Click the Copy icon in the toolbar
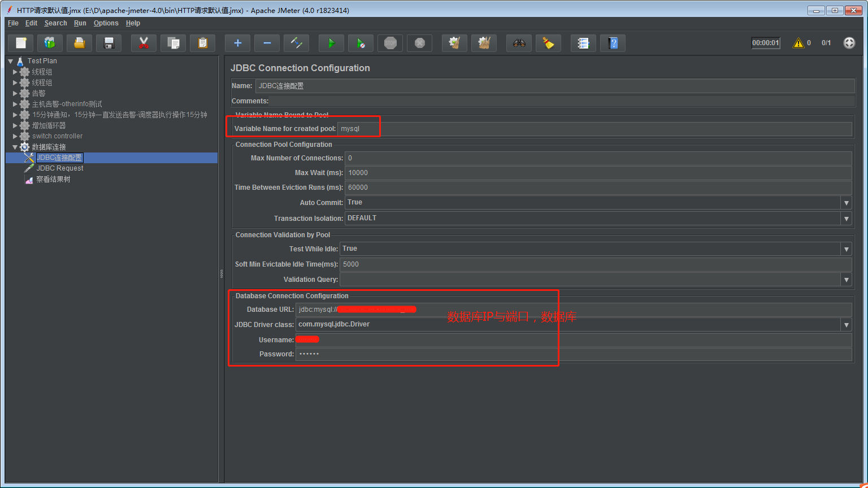Image resolution: width=868 pixels, height=488 pixels. pos(173,43)
